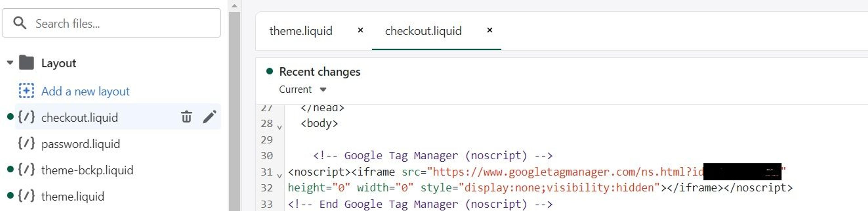Click the search magnifier icon
The height and width of the screenshot is (211, 868).
pos(19,23)
